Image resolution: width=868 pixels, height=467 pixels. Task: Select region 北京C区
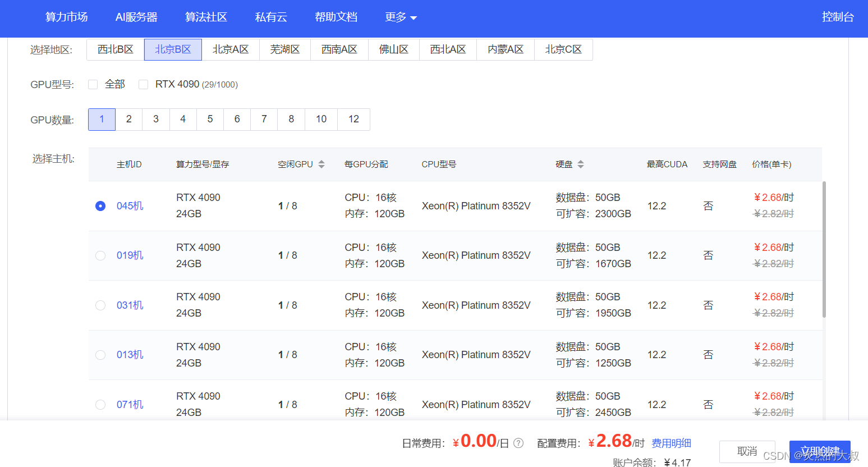point(563,49)
